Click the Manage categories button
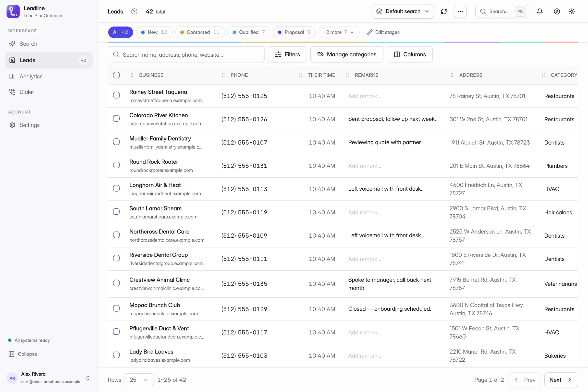The image size is (588, 392). point(347,54)
